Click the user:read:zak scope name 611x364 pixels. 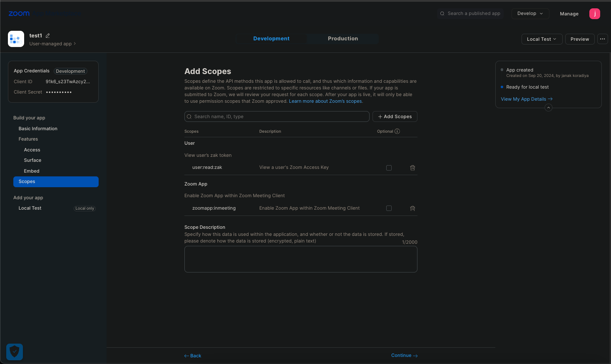207,168
